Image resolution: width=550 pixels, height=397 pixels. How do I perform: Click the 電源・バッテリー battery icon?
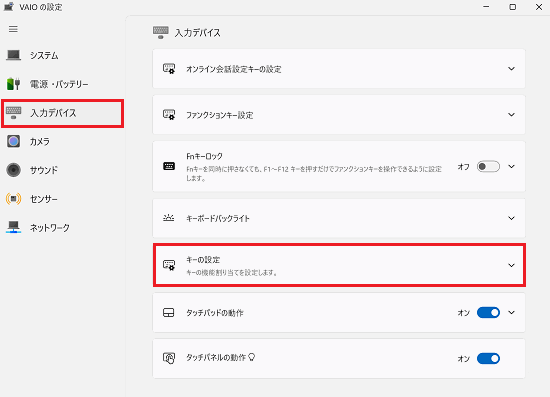click(13, 84)
